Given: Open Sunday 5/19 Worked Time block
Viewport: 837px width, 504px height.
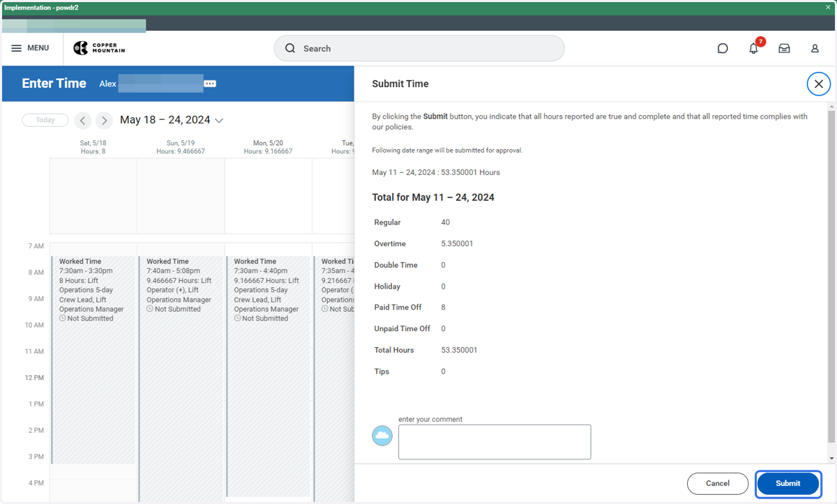Looking at the screenshot, I should (181, 379).
